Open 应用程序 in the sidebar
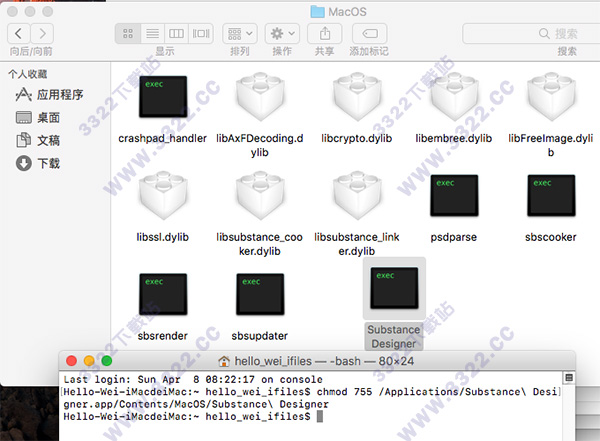This screenshot has width=600, height=441. pos(50,95)
